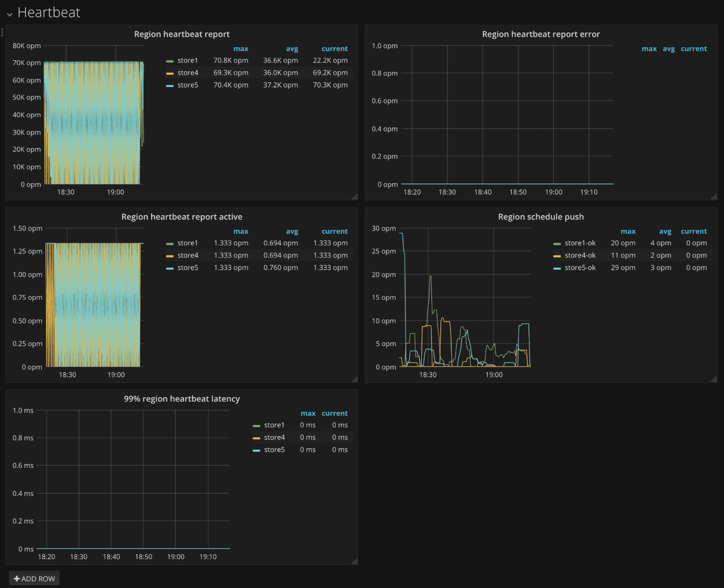This screenshot has height=588, width=724.
Task: Toggle store1 series in Region heartbeat report
Action: 187,61
